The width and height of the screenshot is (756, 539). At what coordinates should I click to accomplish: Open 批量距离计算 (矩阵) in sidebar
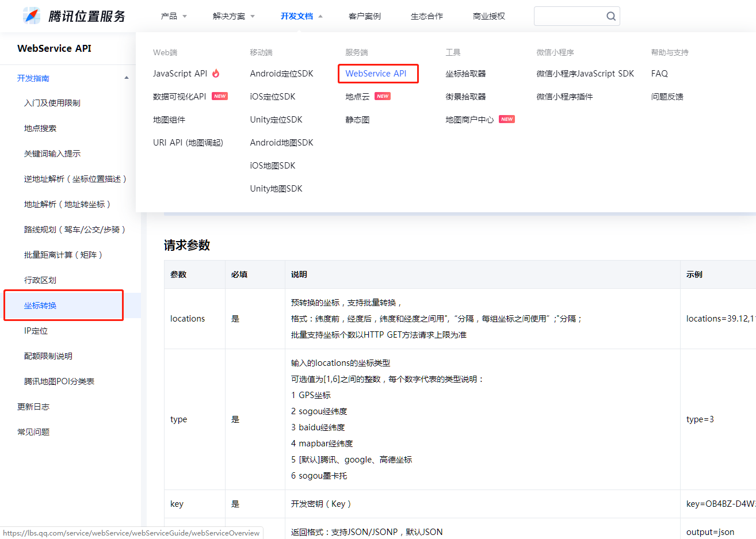coord(63,255)
